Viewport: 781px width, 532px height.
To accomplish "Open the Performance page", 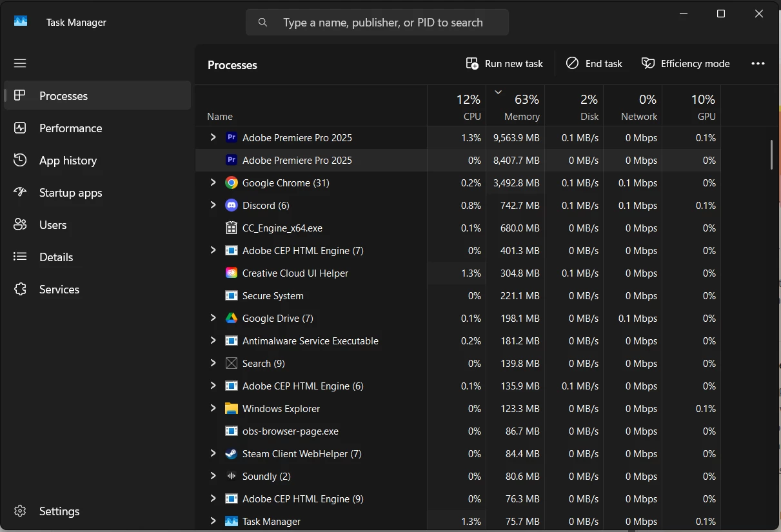I will coord(97,128).
